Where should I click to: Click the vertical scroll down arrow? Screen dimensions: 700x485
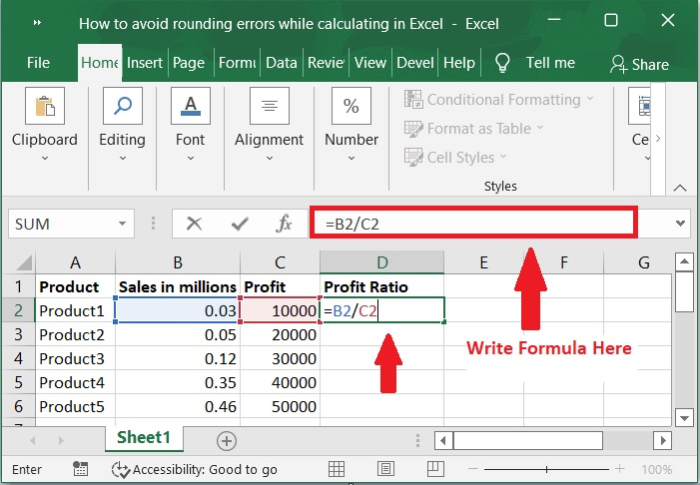pos(684,418)
